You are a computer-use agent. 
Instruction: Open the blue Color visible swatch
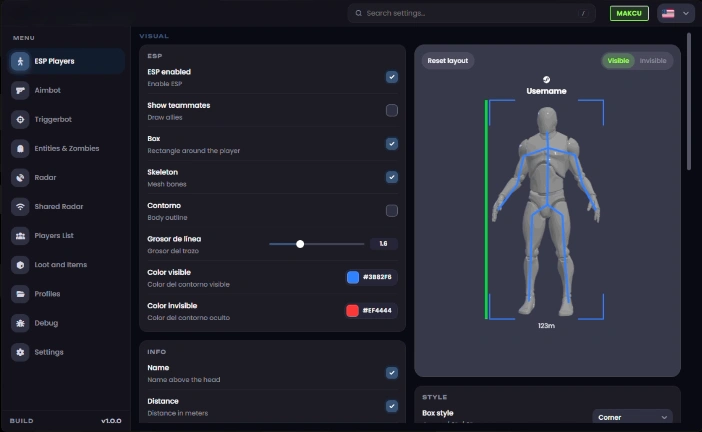click(x=353, y=277)
